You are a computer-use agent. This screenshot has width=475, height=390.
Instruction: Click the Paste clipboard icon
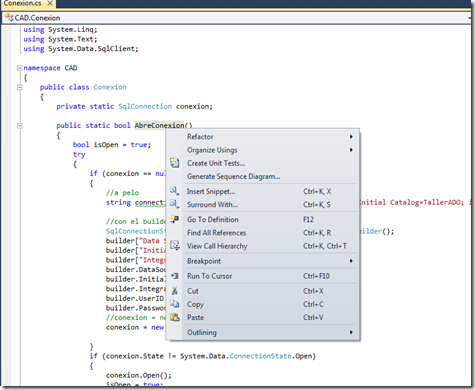[x=175, y=317]
